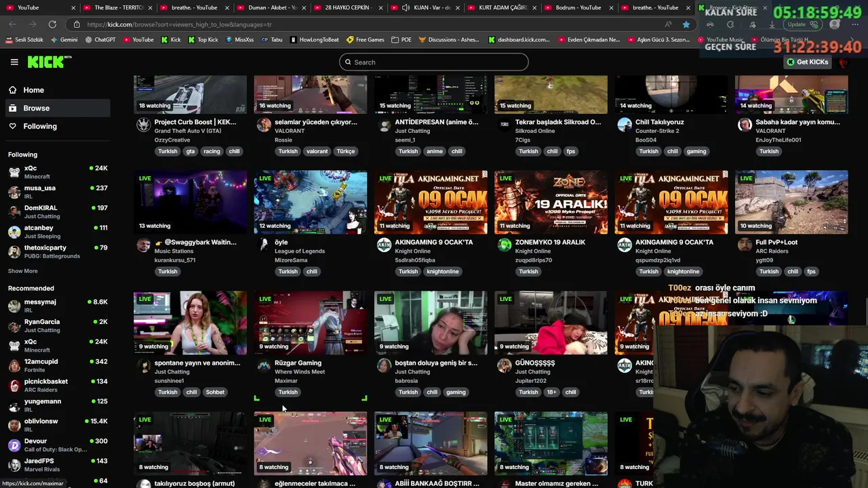Open Sesli Sözlük bookmark

25,40
